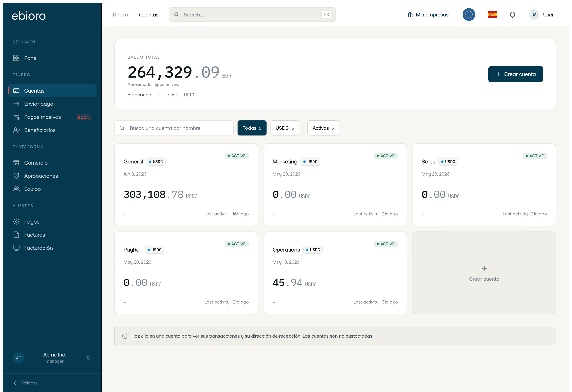The width and height of the screenshot is (572, 392).
Task: Switch language via the Spain flag
Action: [x=492, y=14]
